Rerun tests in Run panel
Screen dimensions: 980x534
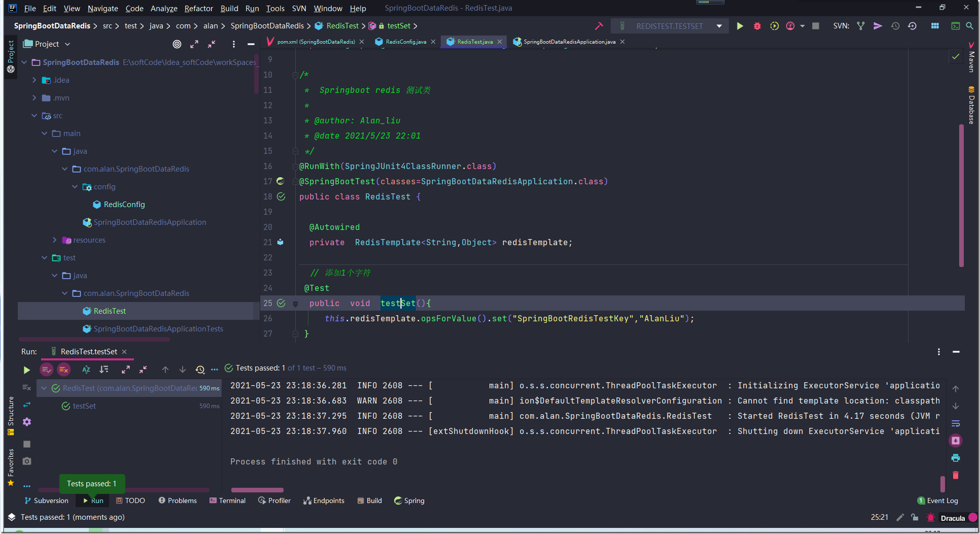click(26, 370)
